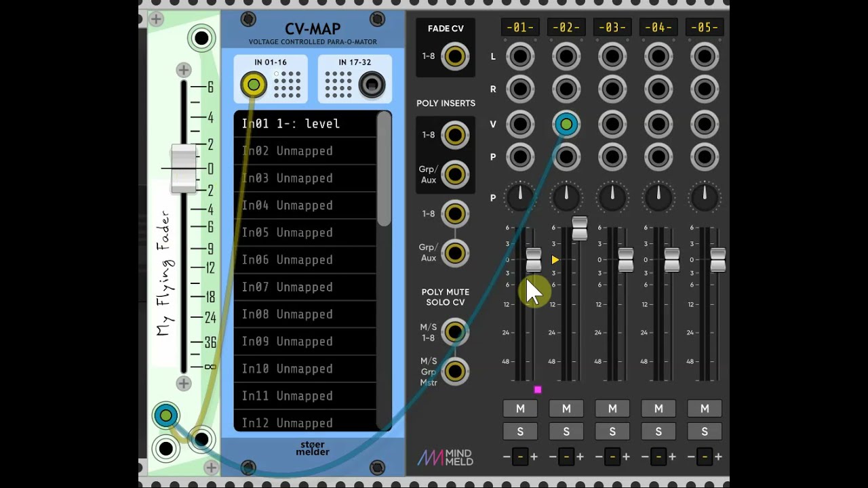The width and height of the screenshot is (868, 488).
Task: Mute mixer channel 04
Action: pyautogui.click(x=658, y=409)
